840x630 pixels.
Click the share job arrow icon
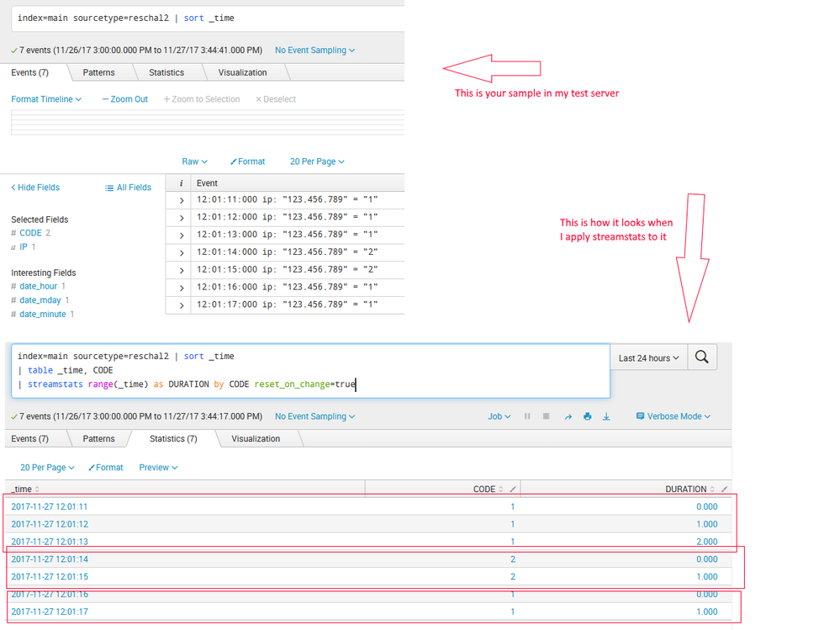568,416
